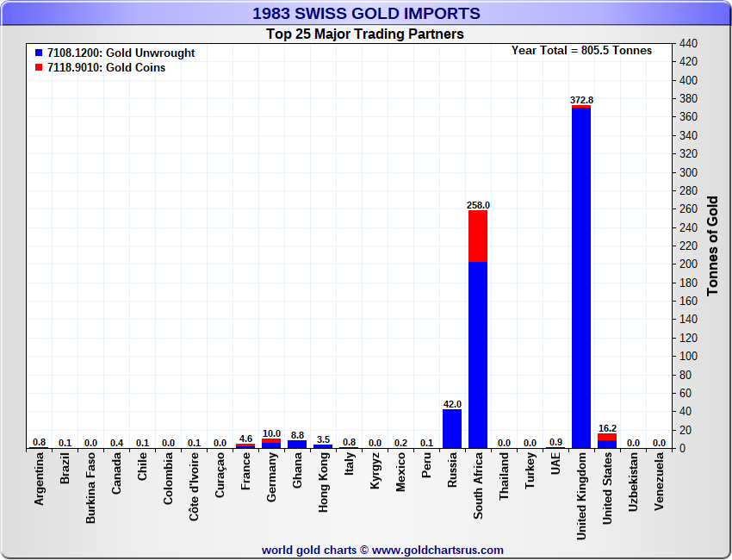The height and width of the screenshot is (560, 732).
Task: Click the Russia axis label
Action: (452, 470)
